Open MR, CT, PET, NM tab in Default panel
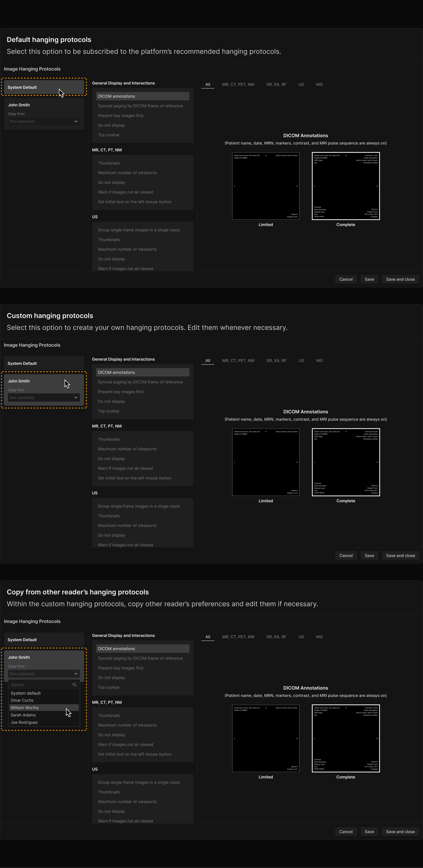 238,85
